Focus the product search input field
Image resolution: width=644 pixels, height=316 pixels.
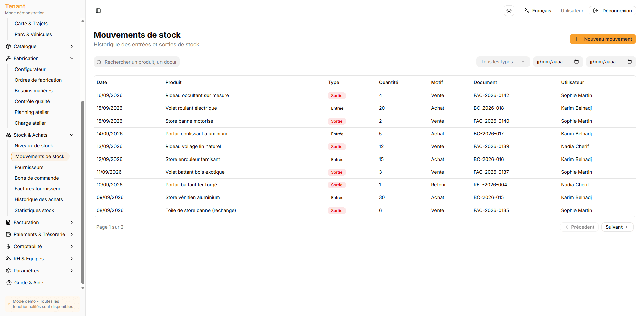[x=137, y=62]
